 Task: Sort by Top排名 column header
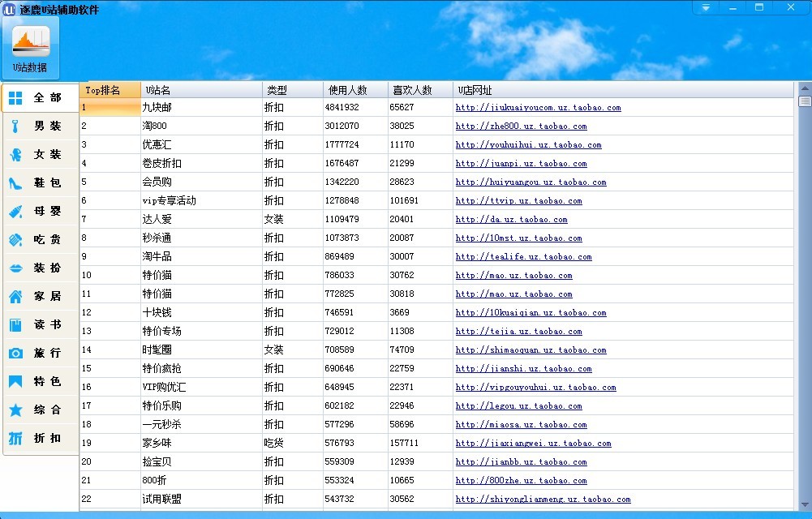point(110,90)
